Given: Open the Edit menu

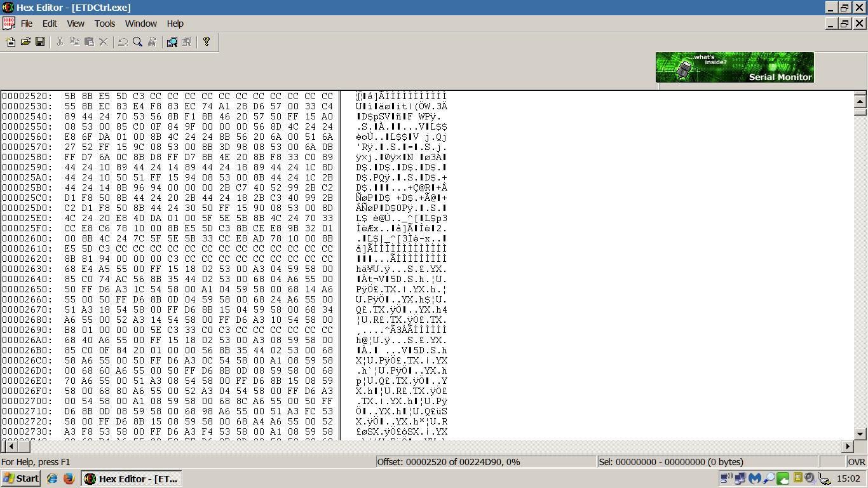Looking at the screenshot, I should [x=50, y=24].
